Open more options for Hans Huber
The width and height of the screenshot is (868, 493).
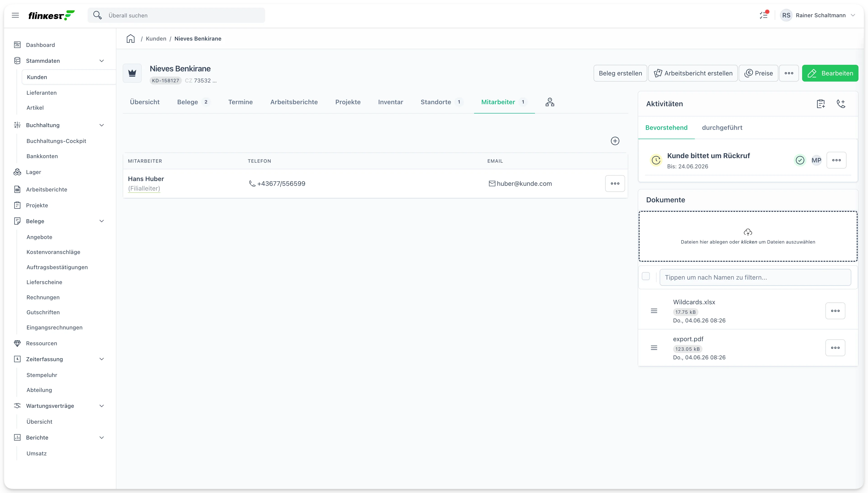(615, 184)
